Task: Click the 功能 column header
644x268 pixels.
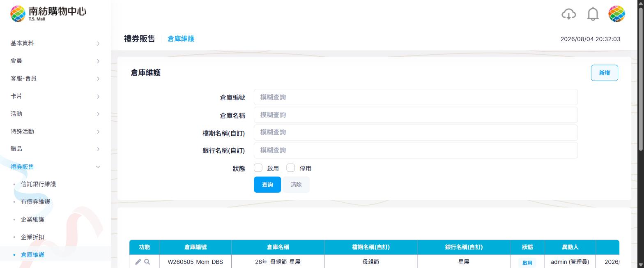Action: coord(144,247)
